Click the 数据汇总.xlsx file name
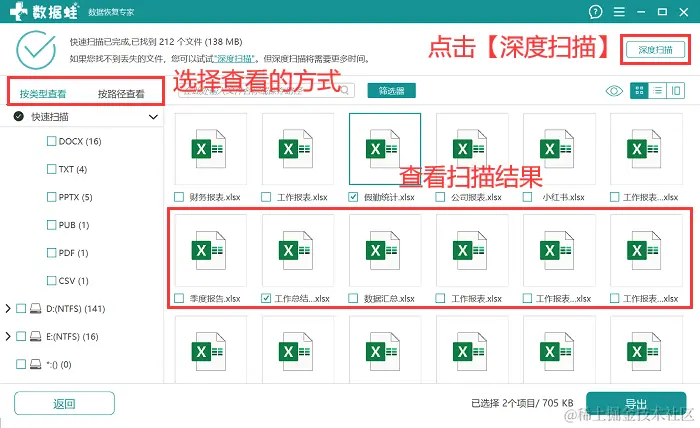Viewport: 700px width, 428px height. click(389, 299)
